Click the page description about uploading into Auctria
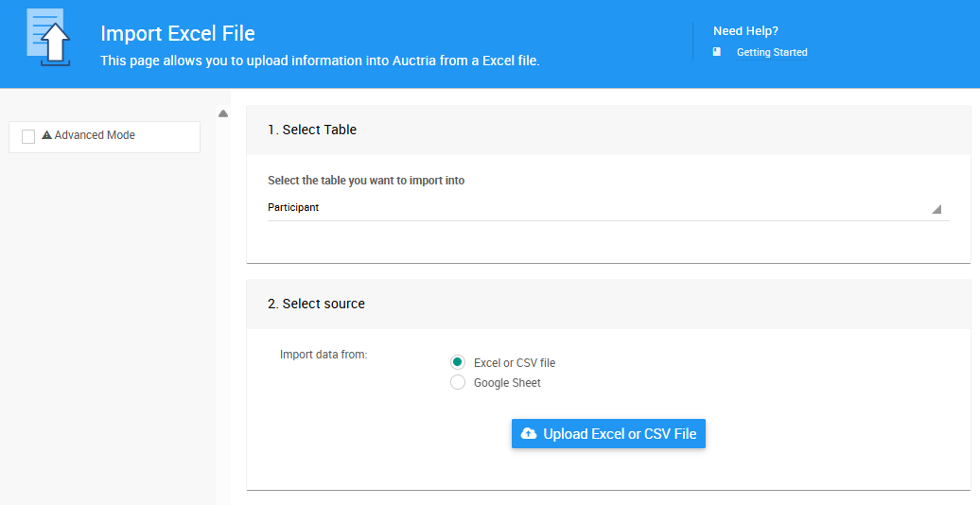Screen dimensions: 980x505 pos(320,61)
